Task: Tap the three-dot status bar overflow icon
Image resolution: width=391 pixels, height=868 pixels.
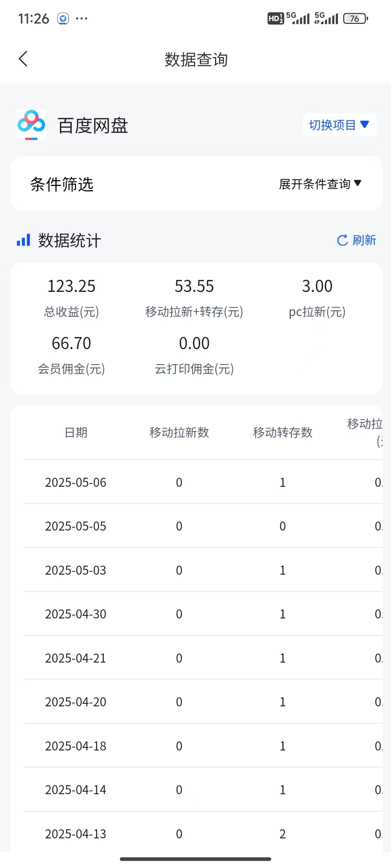Action: tap(81, 18)
